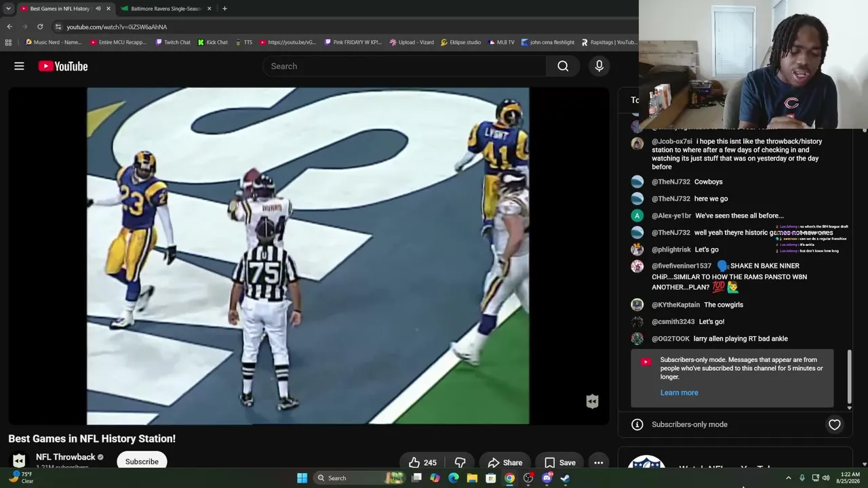
Task: Click the OG2TOOK chat username
Action: tap(671, 339)
